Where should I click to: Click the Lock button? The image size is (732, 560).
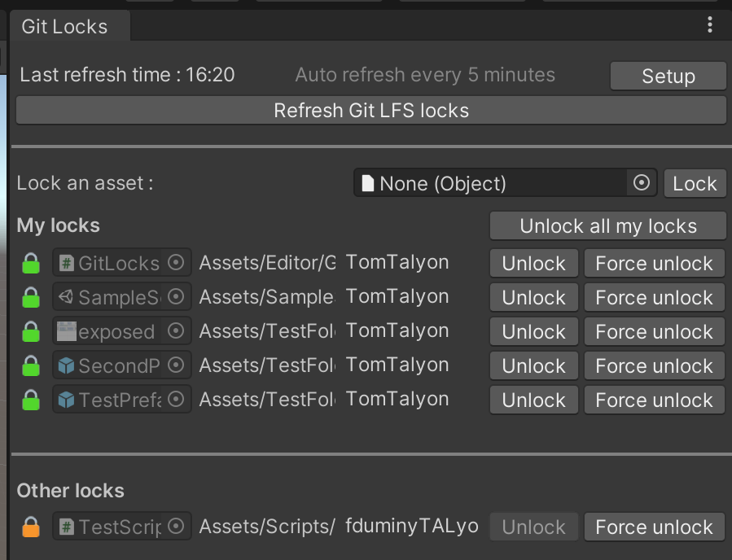tap(695, 183)
